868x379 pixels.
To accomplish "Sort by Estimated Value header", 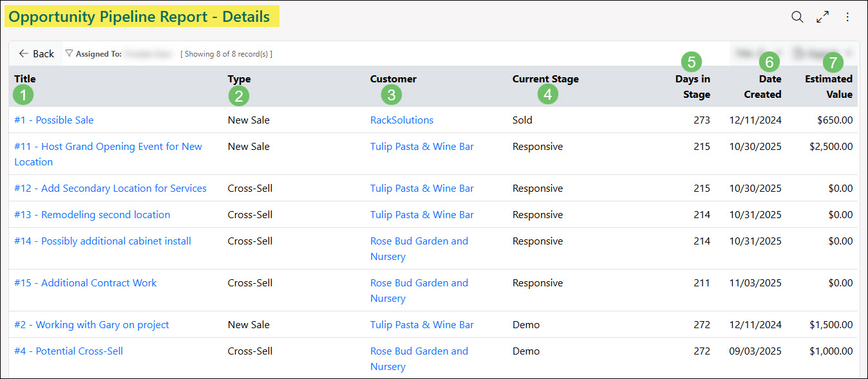I will (829, 87).
